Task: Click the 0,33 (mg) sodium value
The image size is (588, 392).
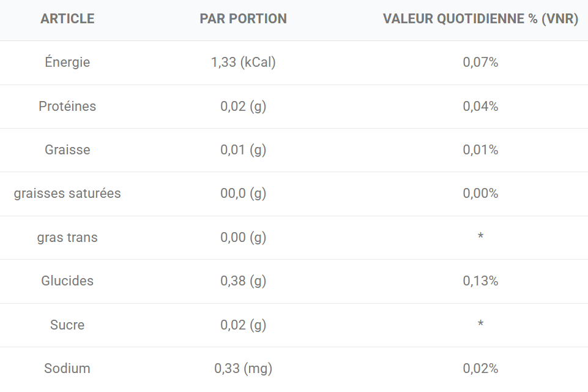Action: 243,369
